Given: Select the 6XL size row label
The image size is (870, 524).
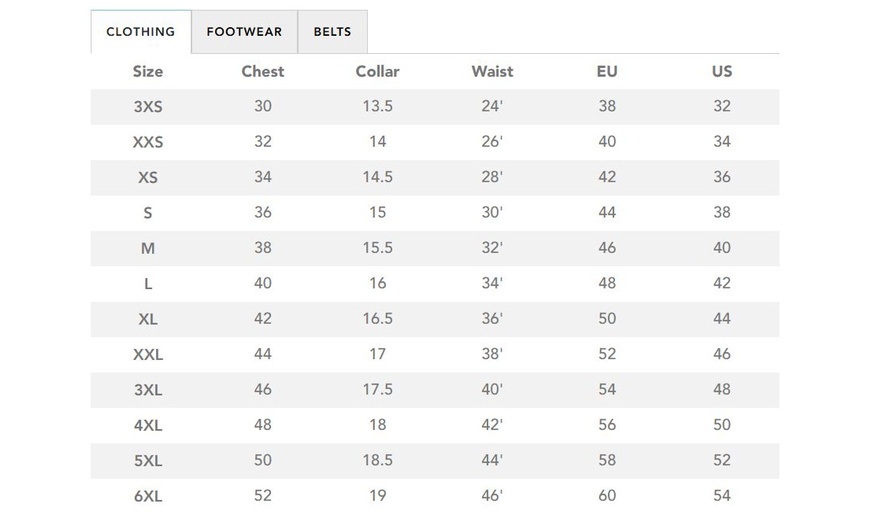Looking at the screenshot, I should (148, 496).
